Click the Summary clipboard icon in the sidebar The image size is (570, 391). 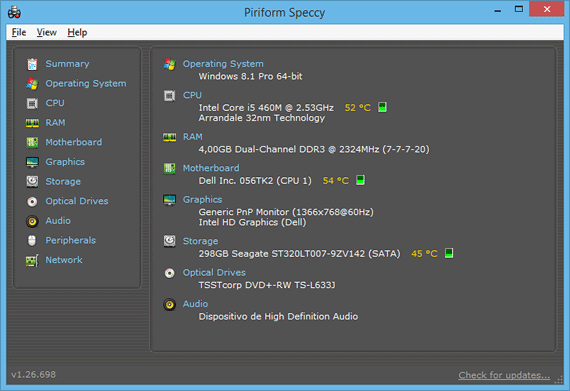click(32, 64)
